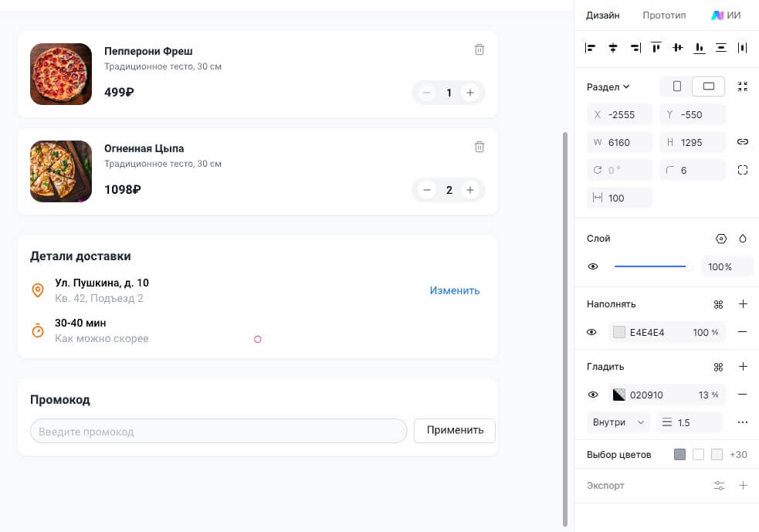Click the layer opacity 100% field

727,266
